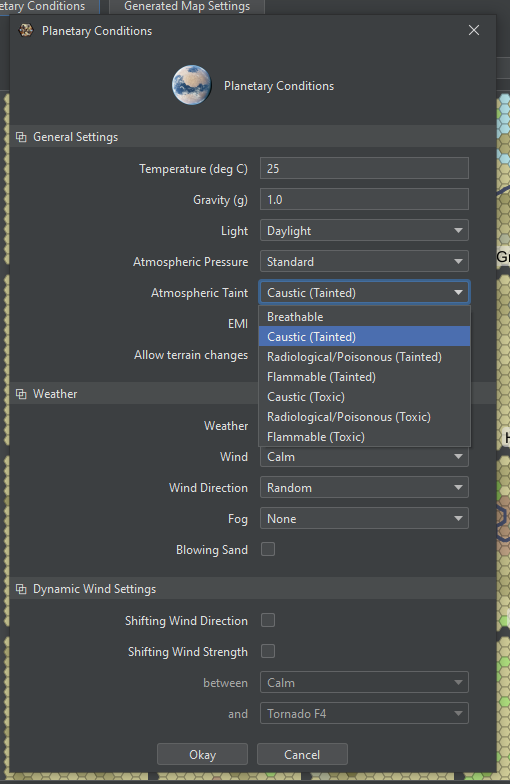Toggle Shifting Wind Direction checkbox
510x784 pixels.
[268, 620]
